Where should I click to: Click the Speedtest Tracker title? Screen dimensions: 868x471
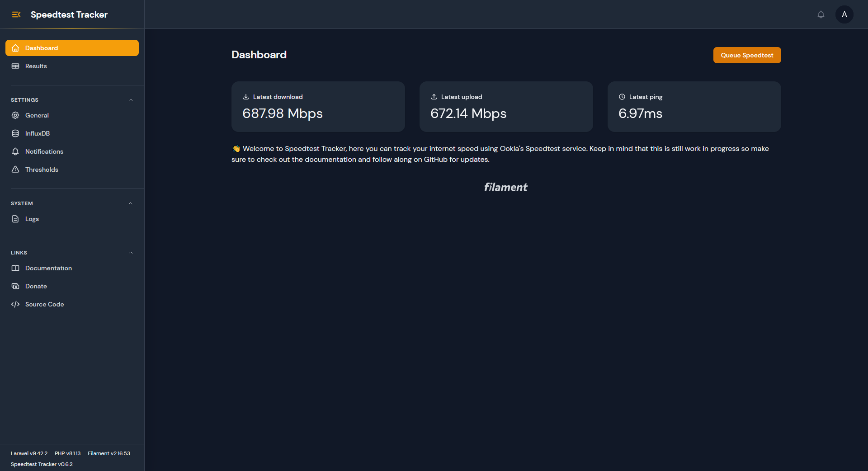pyautogui.click(x=69, y=14)
